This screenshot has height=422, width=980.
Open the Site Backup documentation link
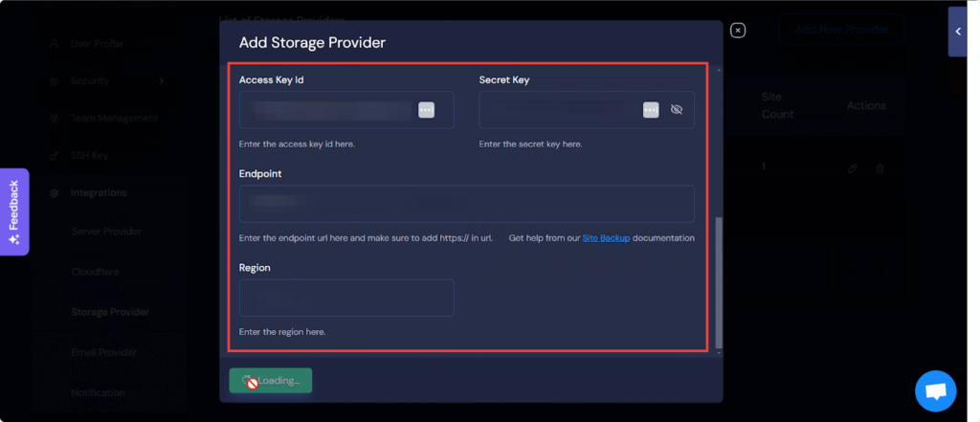[606, 237]
